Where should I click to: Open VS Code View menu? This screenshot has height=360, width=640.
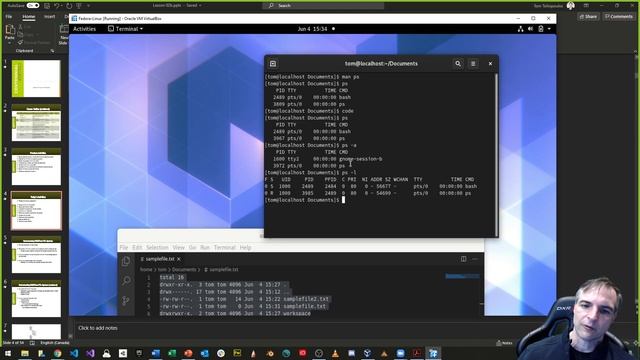tap(178, 247)
